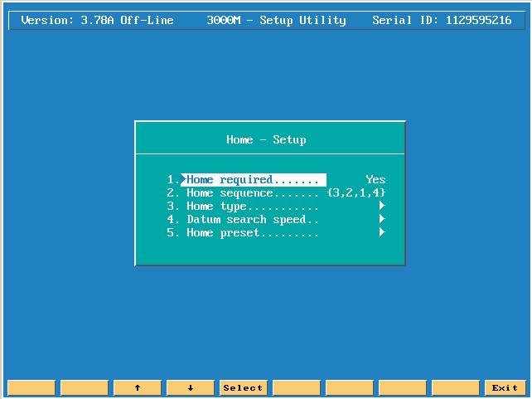Expand Datum search speed submenu arrow
Viewport: 532px width, 399px height.
382,219
